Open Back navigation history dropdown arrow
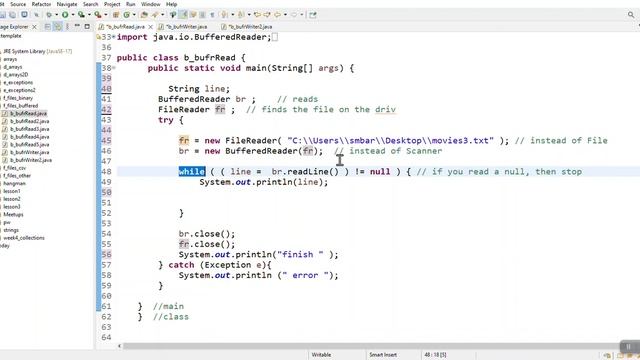 285,15
